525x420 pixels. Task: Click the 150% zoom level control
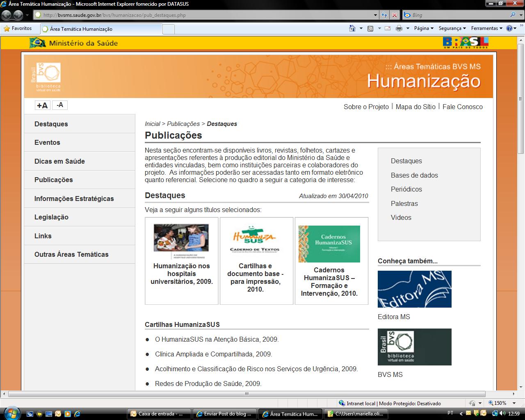(x=500, y=403)
